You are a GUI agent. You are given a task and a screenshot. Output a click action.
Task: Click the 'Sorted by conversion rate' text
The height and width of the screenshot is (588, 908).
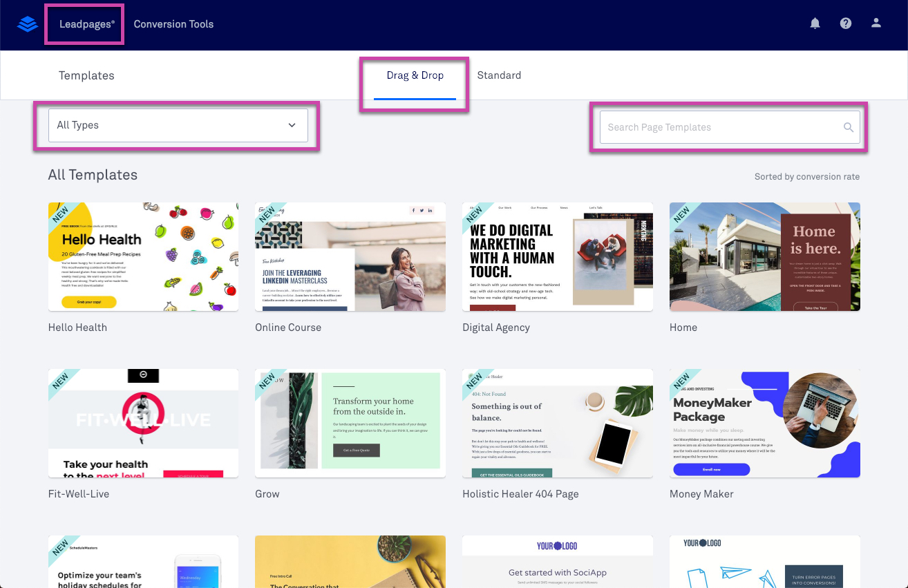(x=807, y=177)
